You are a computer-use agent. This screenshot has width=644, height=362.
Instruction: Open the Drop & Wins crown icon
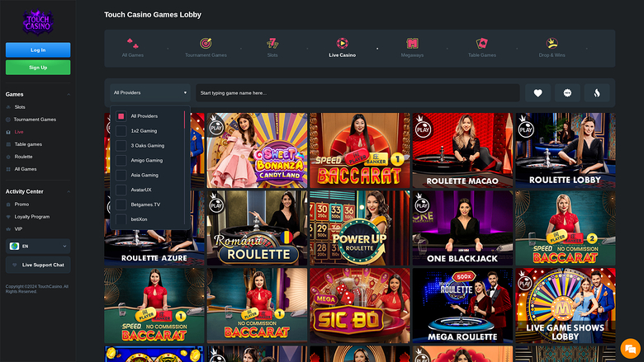552,43
